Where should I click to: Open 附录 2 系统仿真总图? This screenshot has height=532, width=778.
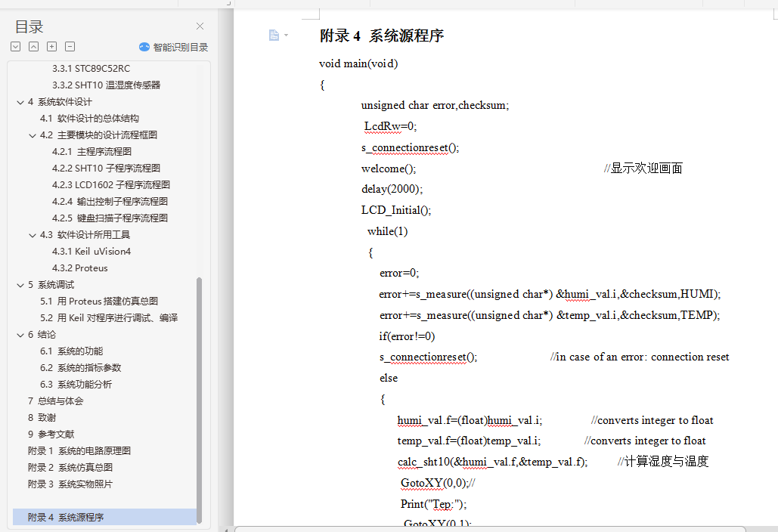[x=70, y=468]
